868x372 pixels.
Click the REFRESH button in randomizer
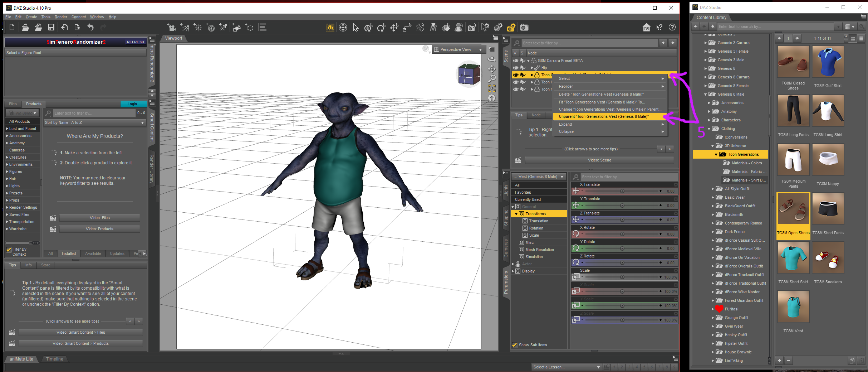[x=135, y=42]
